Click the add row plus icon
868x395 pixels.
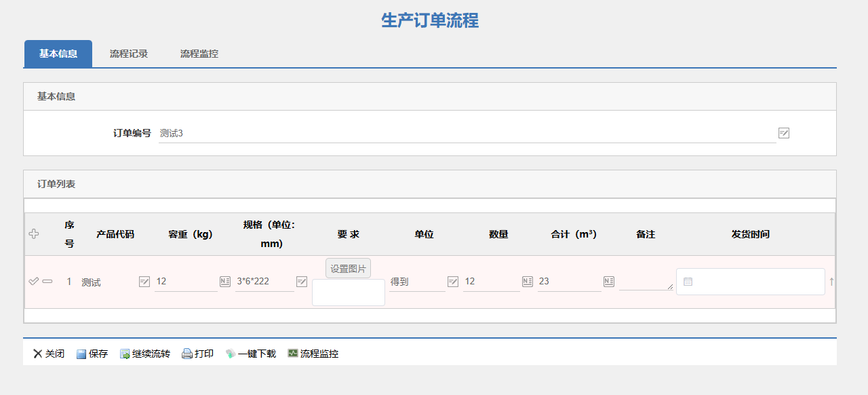click(x=34, y=234)
